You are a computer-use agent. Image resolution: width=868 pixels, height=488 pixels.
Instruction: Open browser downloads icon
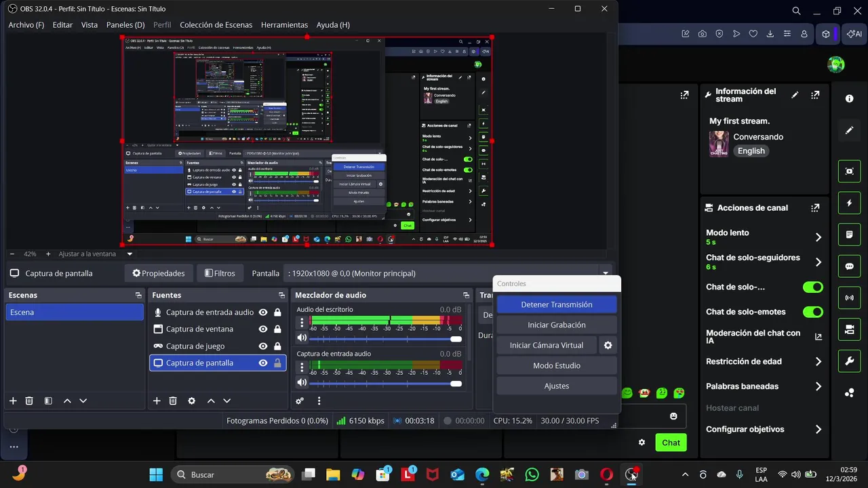point(770,34)
